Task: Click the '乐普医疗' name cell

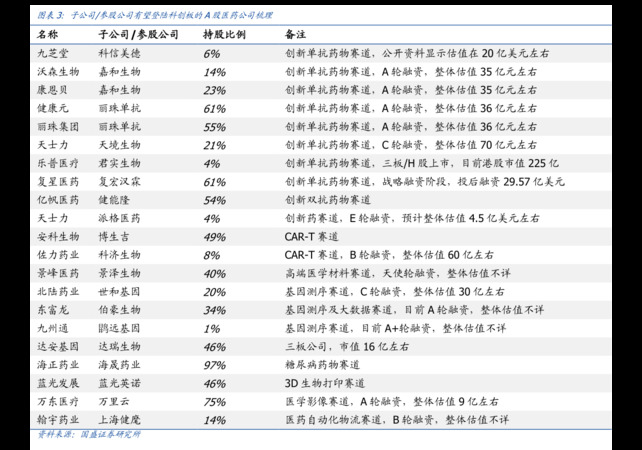Action: pyautogui.click(x=58, y=163)
